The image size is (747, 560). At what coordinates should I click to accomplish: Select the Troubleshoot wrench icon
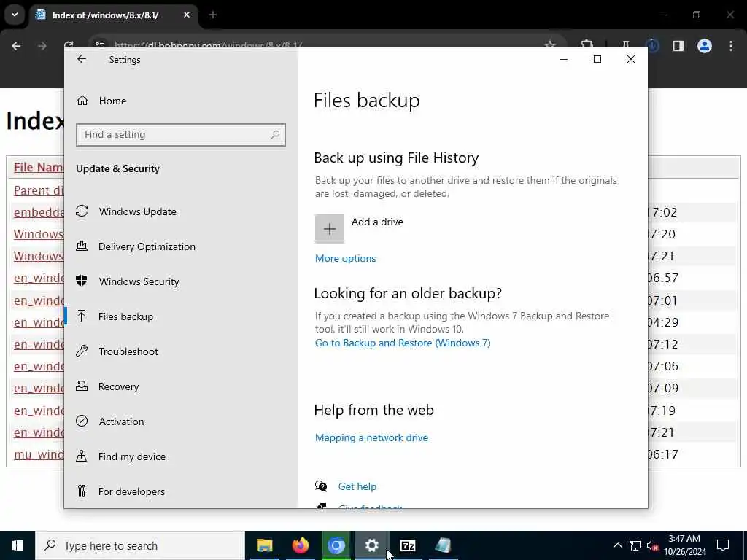coord(82,351)
